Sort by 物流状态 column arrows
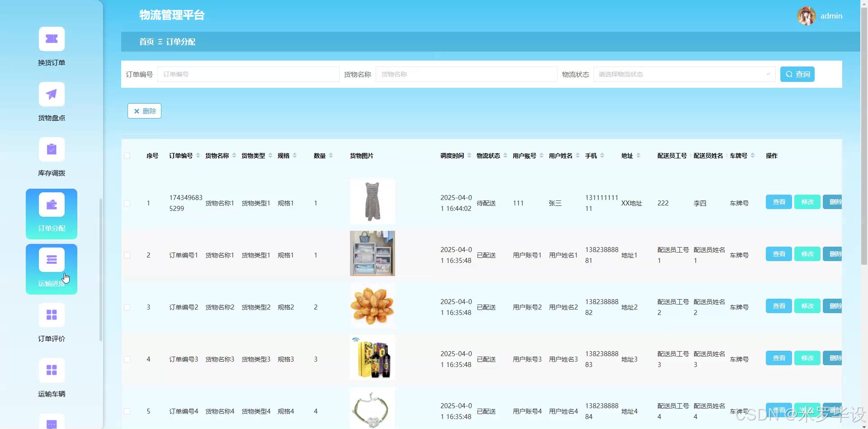 pos(505,156)
